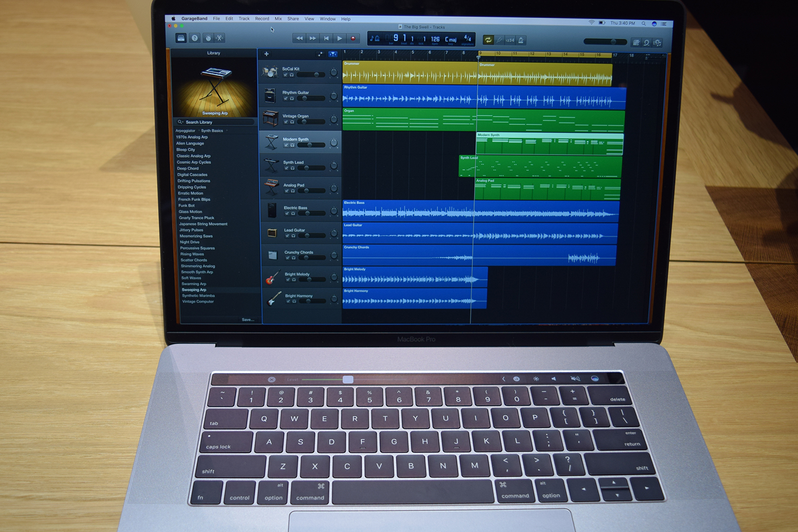Click the SoCal Kit drum thumbnail icon
The height and width of the screenshot is (532, 798).
[270, 71]
